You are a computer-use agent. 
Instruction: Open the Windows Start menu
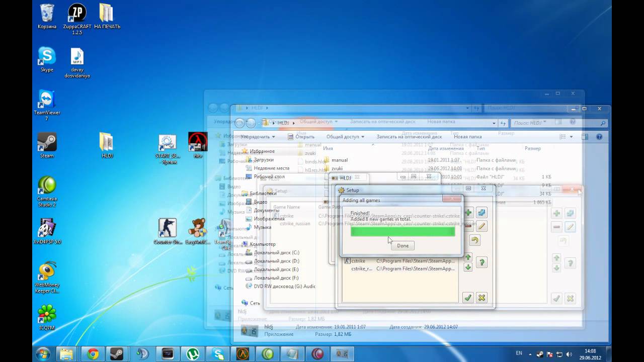pos(43,353)
